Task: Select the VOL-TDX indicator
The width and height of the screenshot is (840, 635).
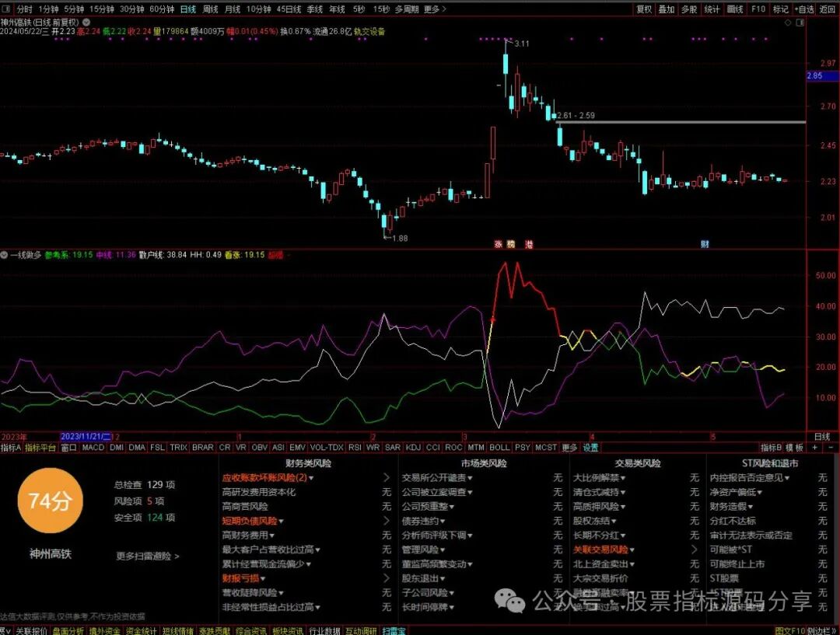Action: (x=327, y=447)
